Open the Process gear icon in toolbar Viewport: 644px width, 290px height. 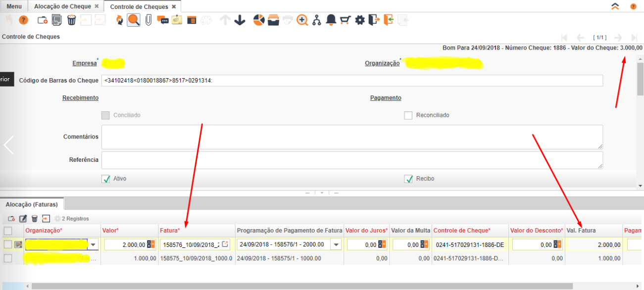(360, 20)
